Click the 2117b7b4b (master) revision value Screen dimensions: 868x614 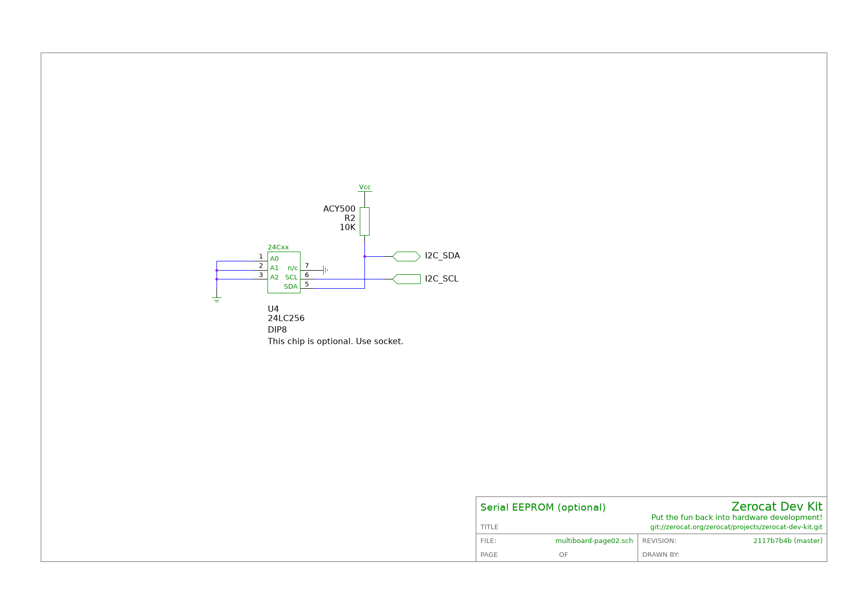coord(788,541)
